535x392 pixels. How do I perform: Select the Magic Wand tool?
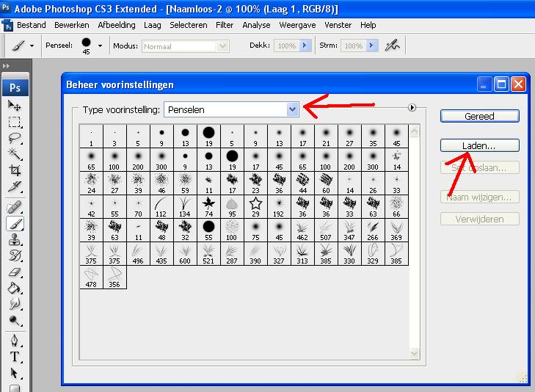pyautogui.click(x=15, y=154)
